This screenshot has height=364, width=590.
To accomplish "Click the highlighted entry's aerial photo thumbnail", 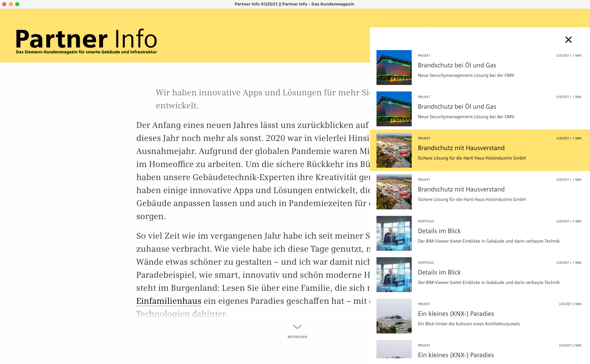I will coord(394,150).
